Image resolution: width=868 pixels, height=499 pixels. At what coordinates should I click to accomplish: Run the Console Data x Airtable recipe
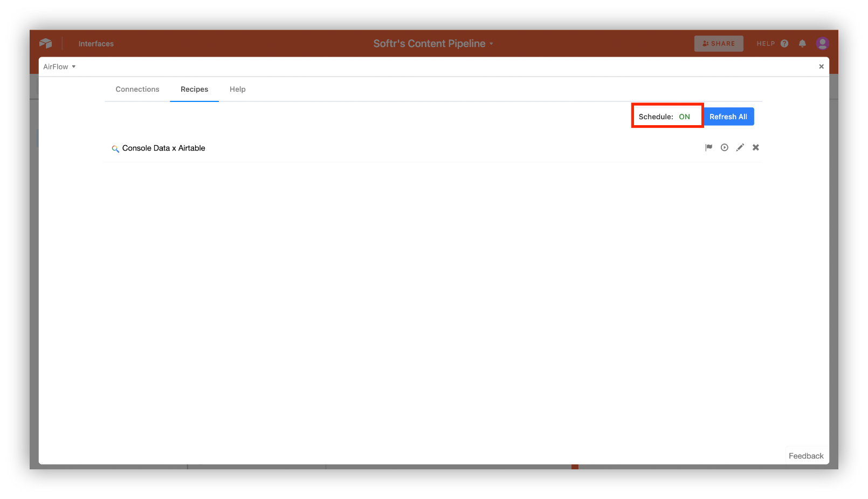pyautogui.click(x=725, y=147)
